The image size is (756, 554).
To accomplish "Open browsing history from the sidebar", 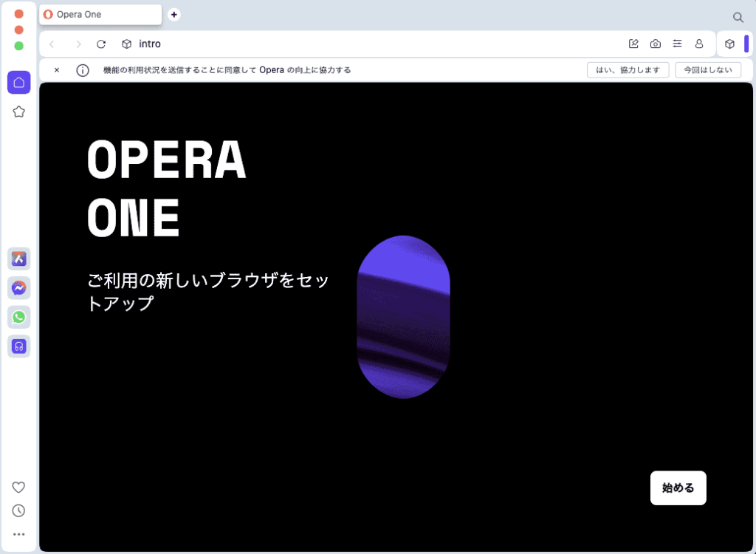I will [x=18, y=510].
